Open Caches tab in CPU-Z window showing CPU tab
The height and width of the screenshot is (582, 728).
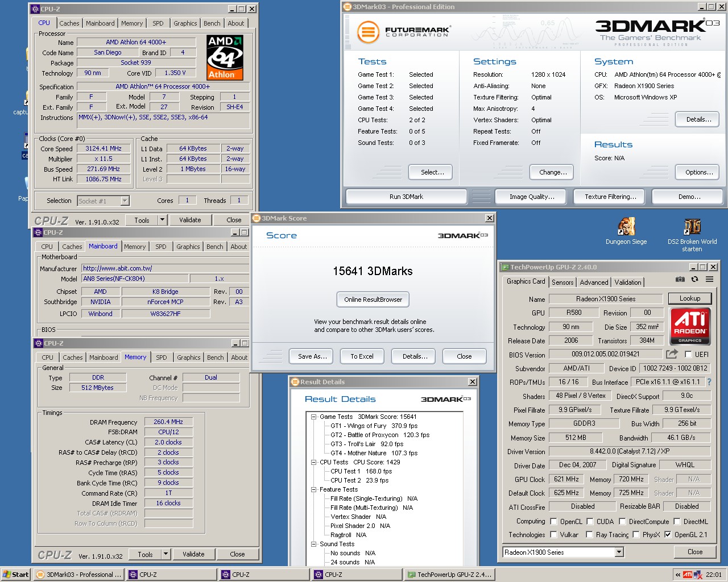pos(69,23)
